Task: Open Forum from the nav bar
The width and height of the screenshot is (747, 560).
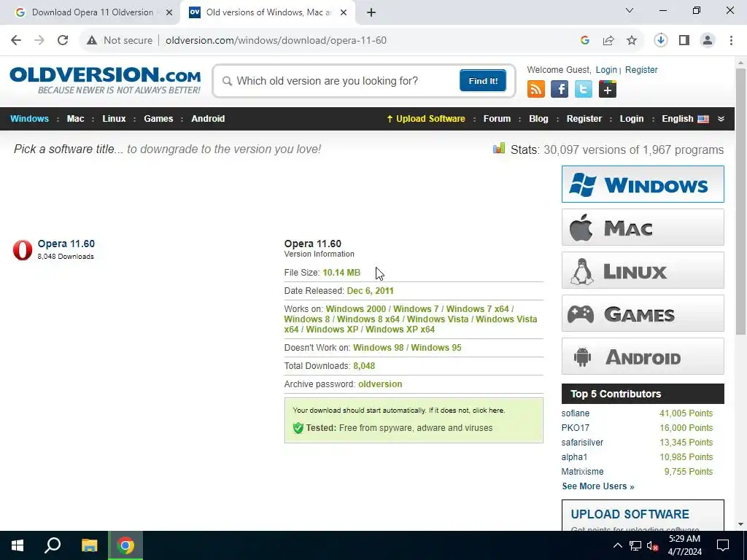Action: pyautogui.click(x=497, y=119)
